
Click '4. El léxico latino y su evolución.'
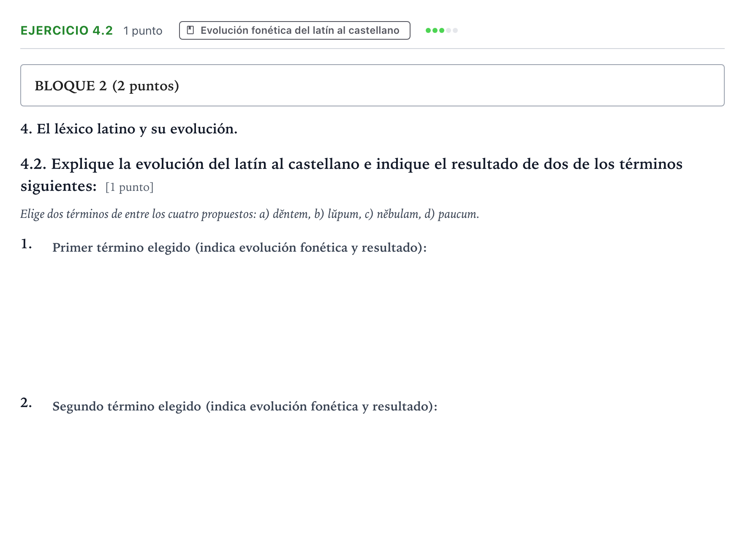(129, 129)
